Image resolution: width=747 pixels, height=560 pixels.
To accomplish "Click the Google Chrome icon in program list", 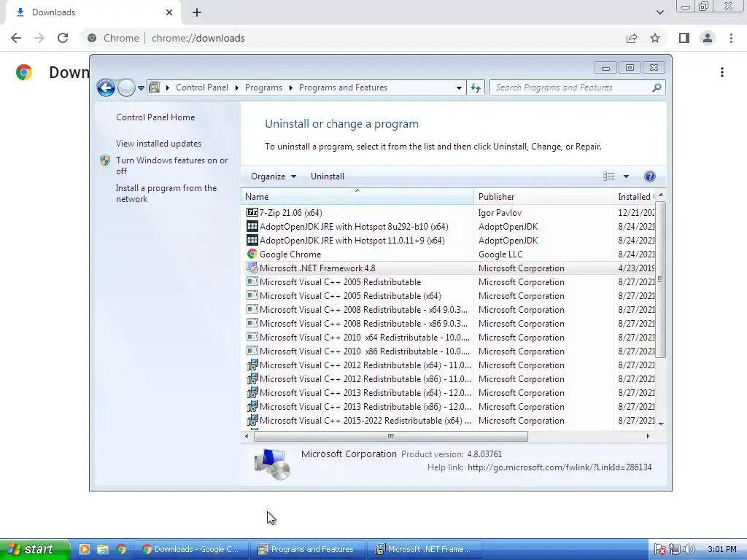I will point(252,254).
